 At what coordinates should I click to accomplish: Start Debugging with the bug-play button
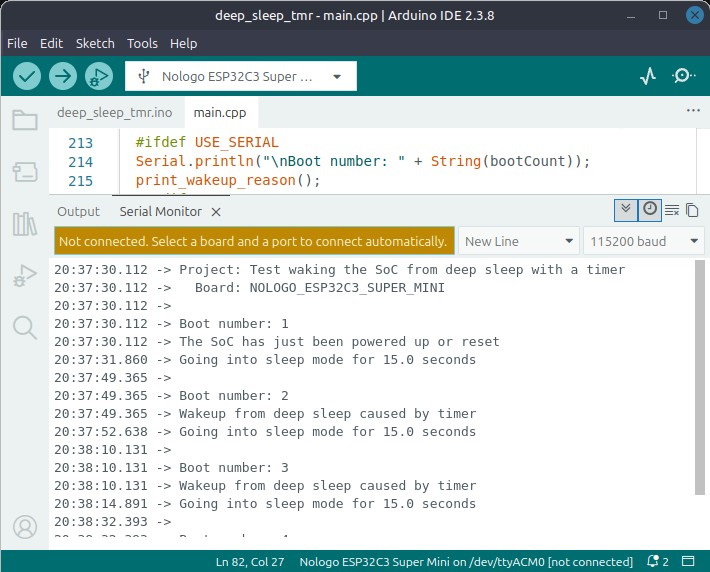(99, 76)
